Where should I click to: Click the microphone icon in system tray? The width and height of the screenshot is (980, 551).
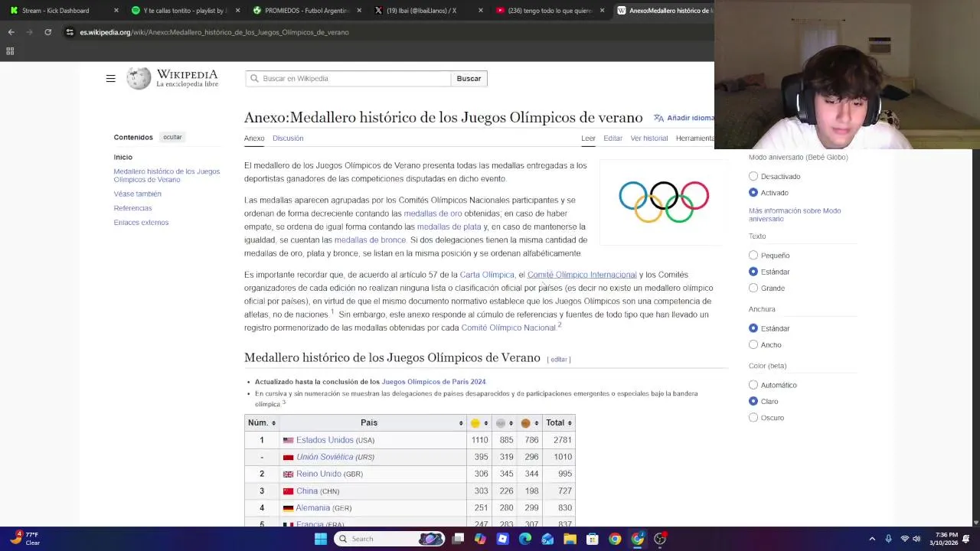point(888,539)
